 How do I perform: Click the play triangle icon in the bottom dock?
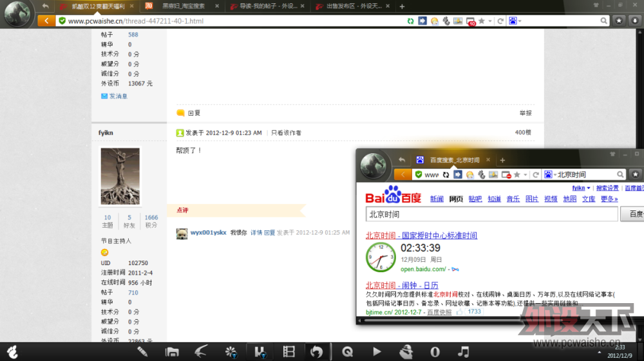pos(377,352)
